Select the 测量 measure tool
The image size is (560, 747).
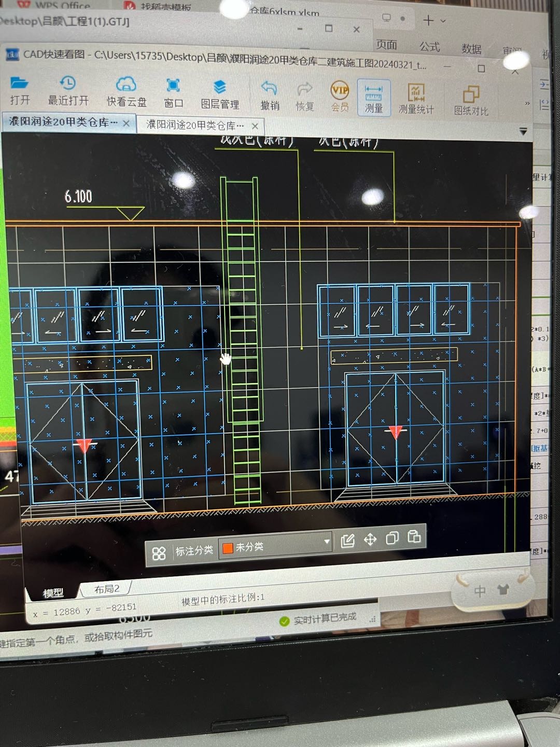(x=373, y=98)
